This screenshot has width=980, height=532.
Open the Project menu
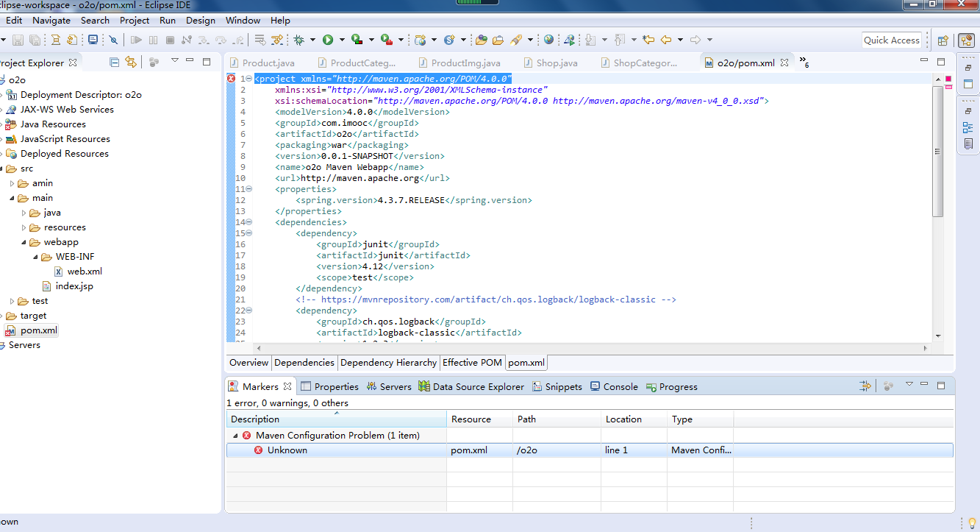click(135, 21)
